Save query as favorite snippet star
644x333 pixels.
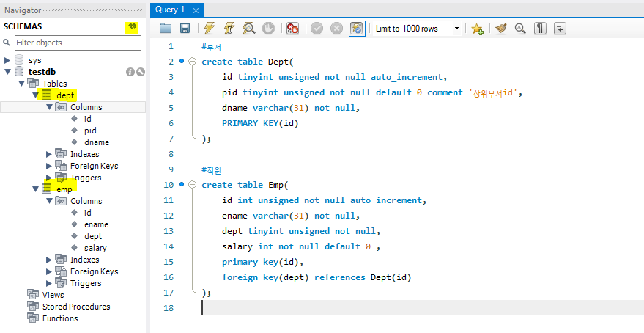pos(477,29)
